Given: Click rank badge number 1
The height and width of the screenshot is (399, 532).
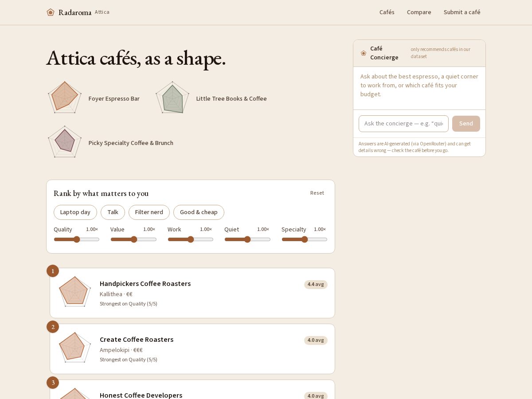Looking at the screenshot, I should coord(53,271).
